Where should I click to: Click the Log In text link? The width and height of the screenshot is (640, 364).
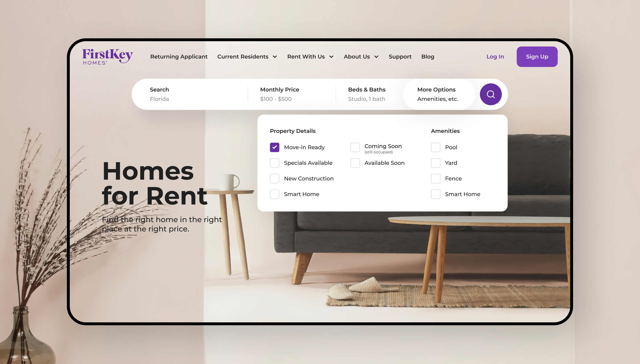494,57
